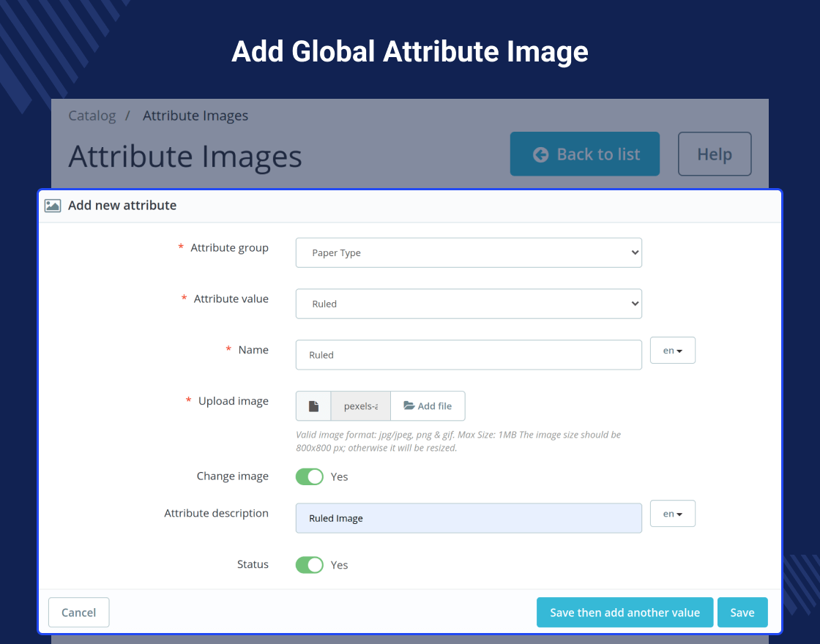Screen dimensions: 820x644
Task: Click the back arrow icon in Back to list
Action: [x=541, y=154]
